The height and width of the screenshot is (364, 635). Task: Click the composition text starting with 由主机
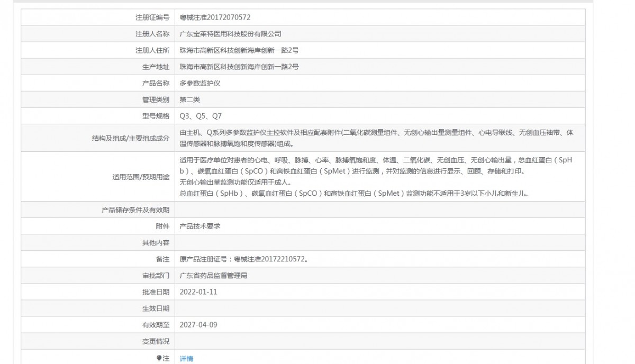click(x=377, y=138)
